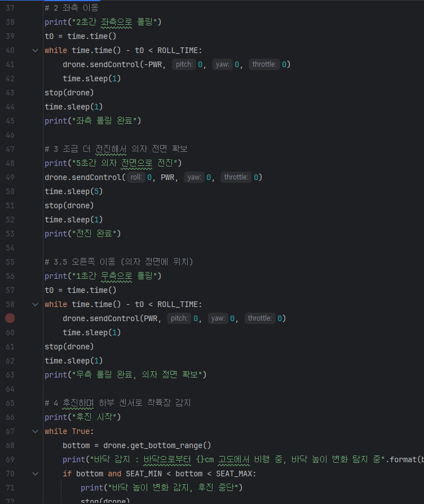Viewport: 424px width, 504px height.
Task: Click the 'throttle:' inlay hint on line 59
Action: point(259,318)
